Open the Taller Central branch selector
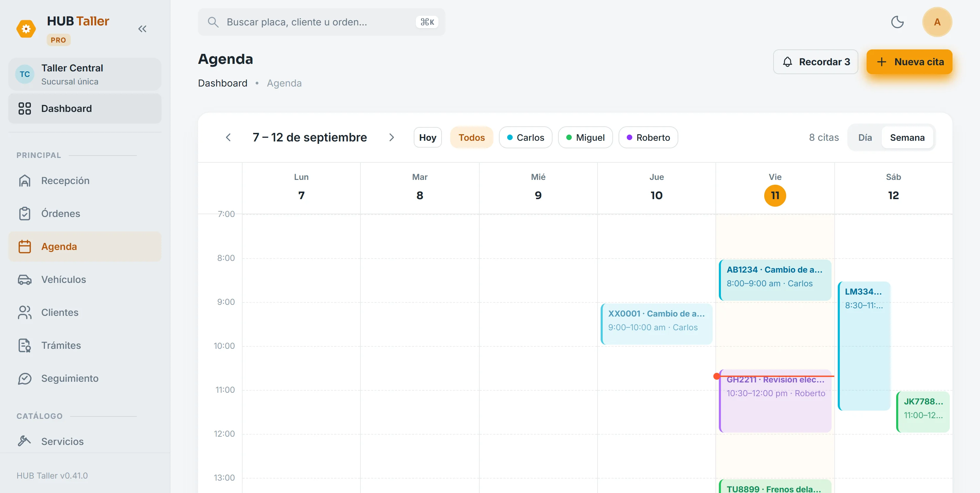The image size is (980, 493). (85, 74)
